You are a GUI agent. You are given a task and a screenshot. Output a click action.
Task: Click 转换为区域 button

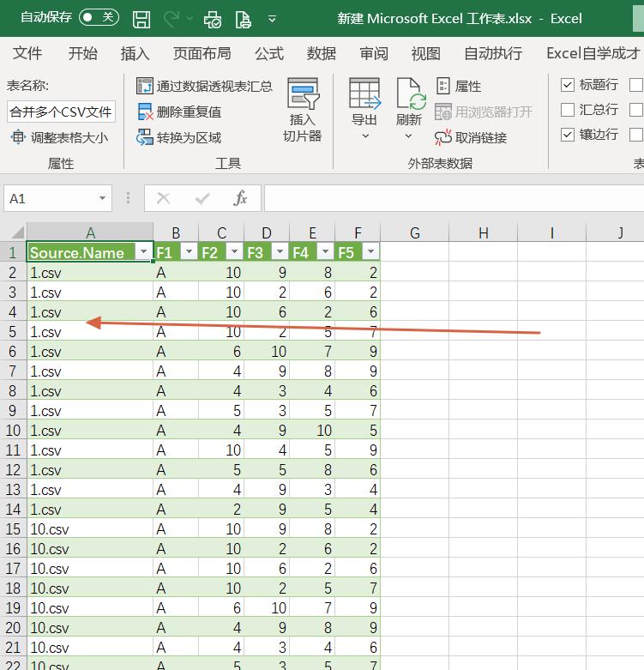[x=179, y=137]
